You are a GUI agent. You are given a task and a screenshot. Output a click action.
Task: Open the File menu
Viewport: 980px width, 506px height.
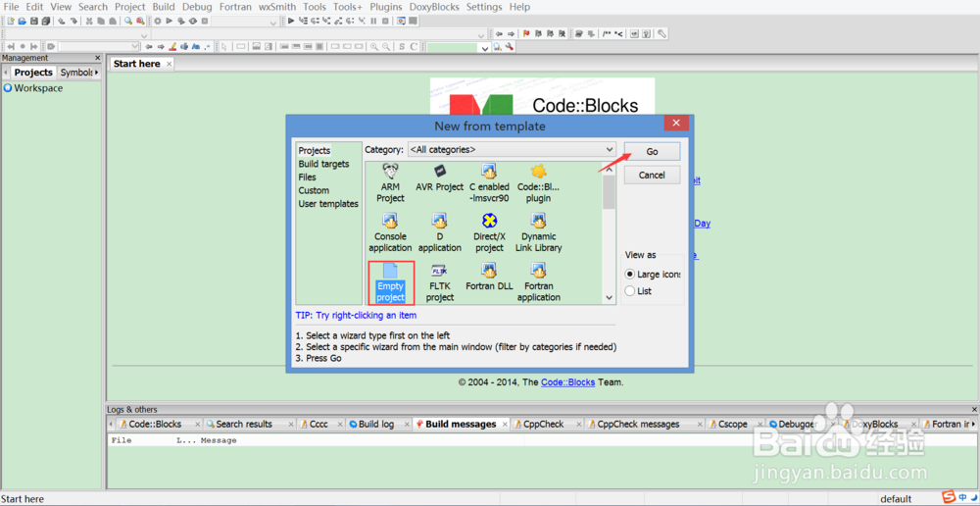[11, 7]
